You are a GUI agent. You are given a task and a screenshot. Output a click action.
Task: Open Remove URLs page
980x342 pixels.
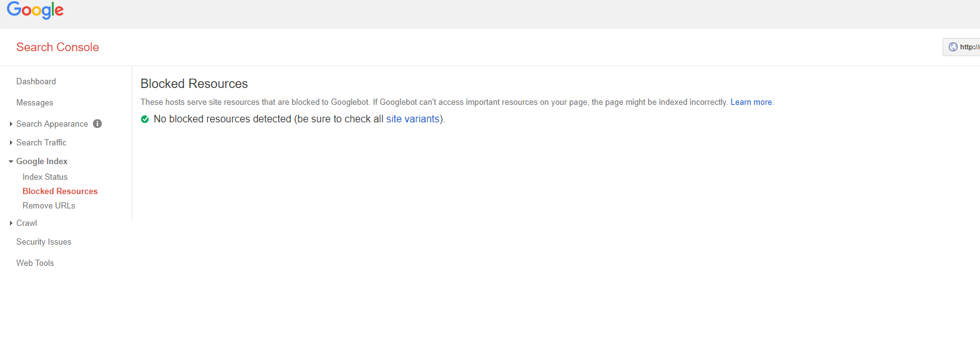(x=49, y=206)
